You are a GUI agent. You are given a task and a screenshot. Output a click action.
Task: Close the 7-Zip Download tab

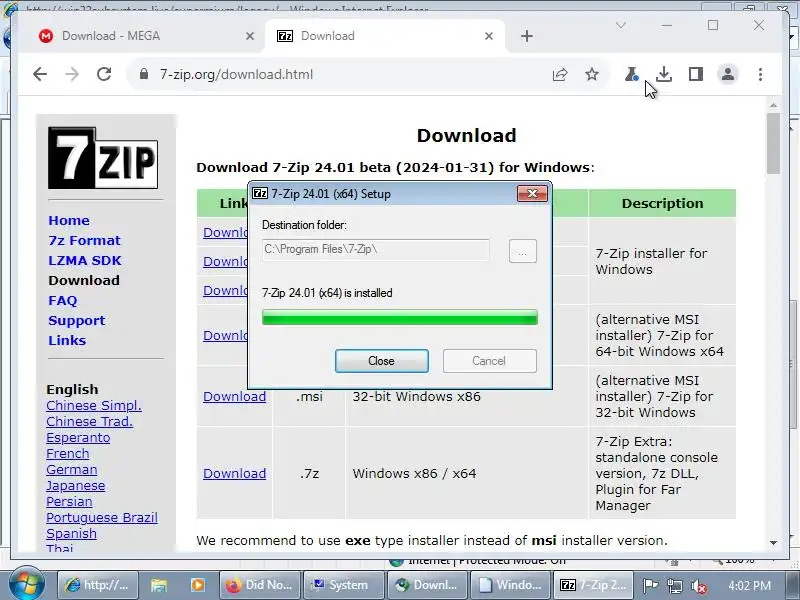489,36
